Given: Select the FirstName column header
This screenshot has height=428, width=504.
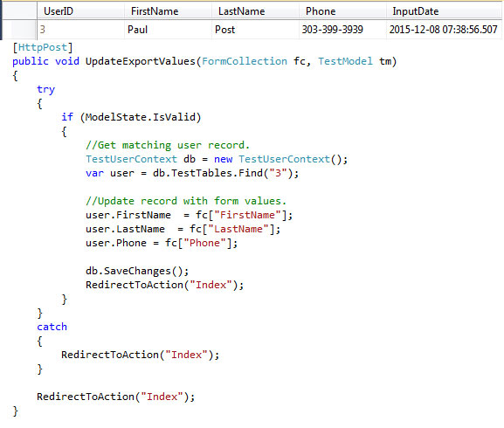Looking at the screenshot, I should [168, 11].
